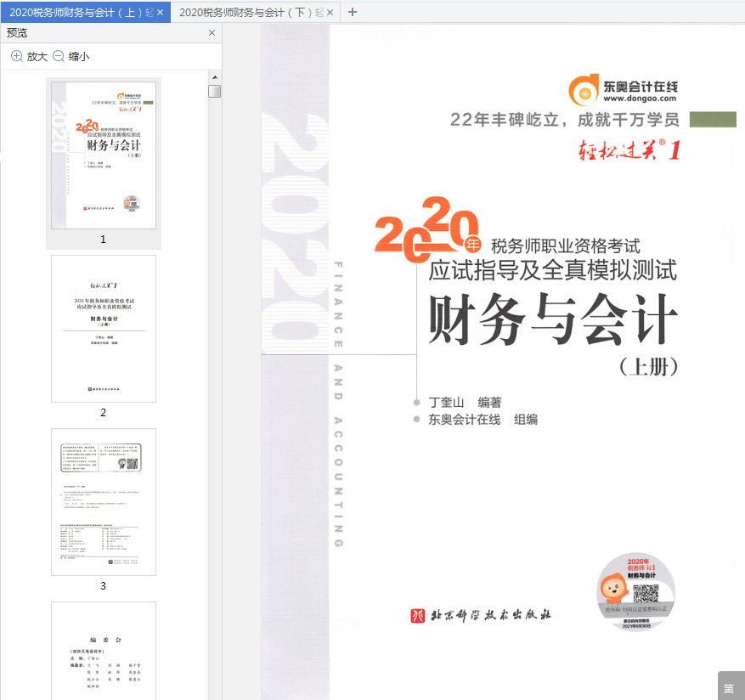This screenshot has height=700, width=745.
Task: Click the thumbnail scrollbar up arrow
Action: click(215, 77)
